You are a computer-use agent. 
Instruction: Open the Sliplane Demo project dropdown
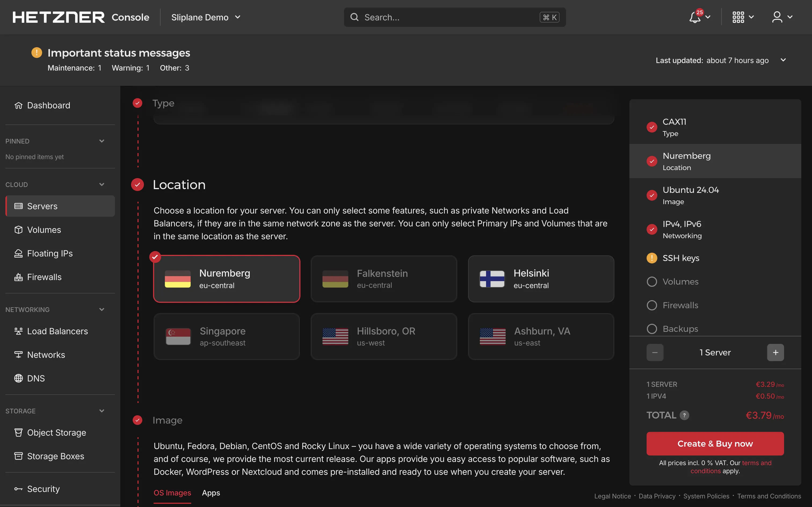tap(206, 17)
